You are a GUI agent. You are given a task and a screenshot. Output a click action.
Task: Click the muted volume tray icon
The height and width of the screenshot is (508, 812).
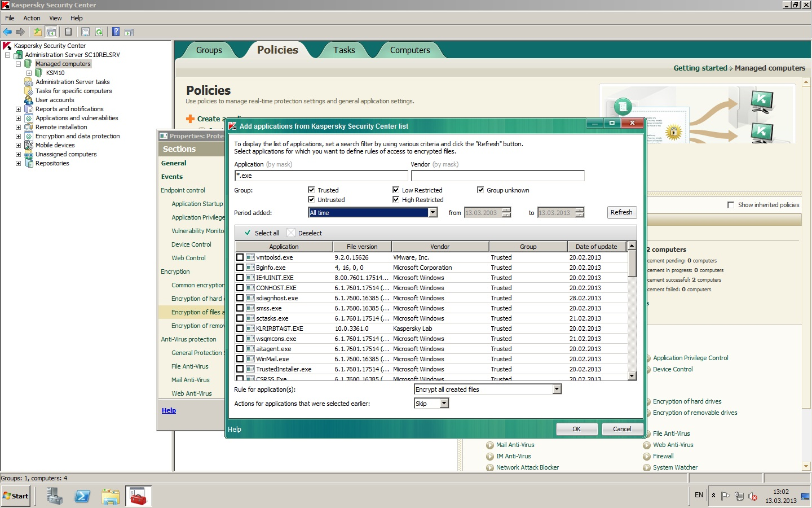[753, 496]
